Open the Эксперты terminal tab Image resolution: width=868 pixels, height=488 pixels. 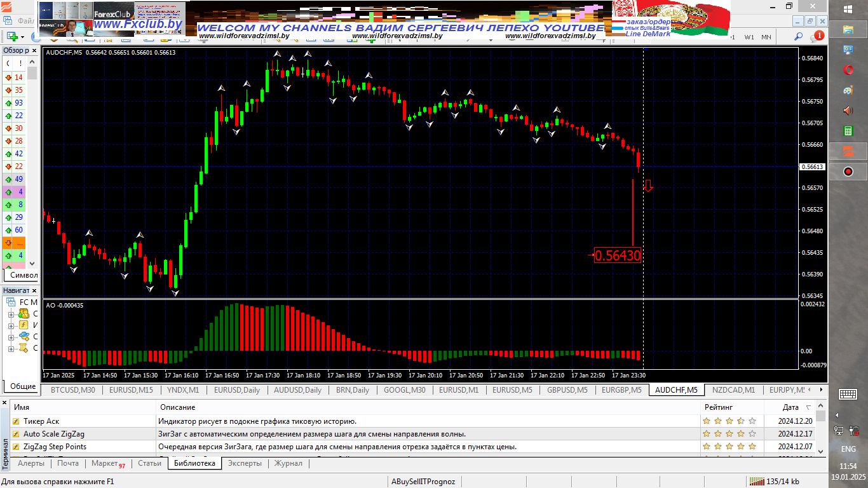click(x=245, y=463)
